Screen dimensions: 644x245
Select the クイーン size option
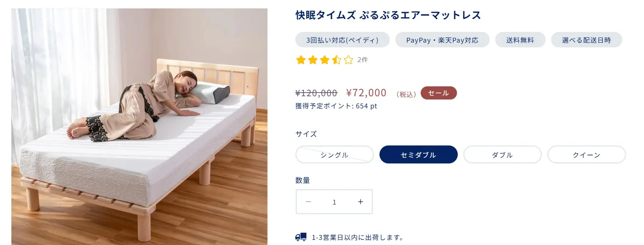[586, 155]
